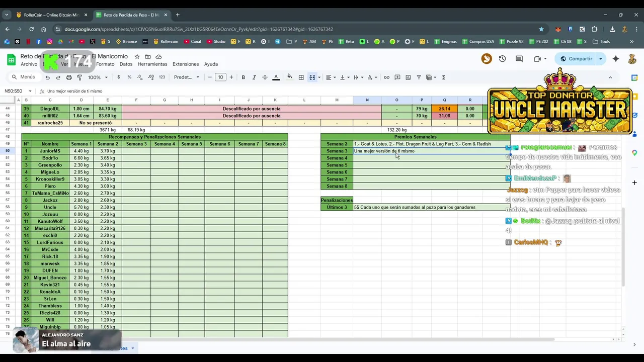Open font Predet... dropdown
Screen dimensions: 644x362
coord(187,77)
